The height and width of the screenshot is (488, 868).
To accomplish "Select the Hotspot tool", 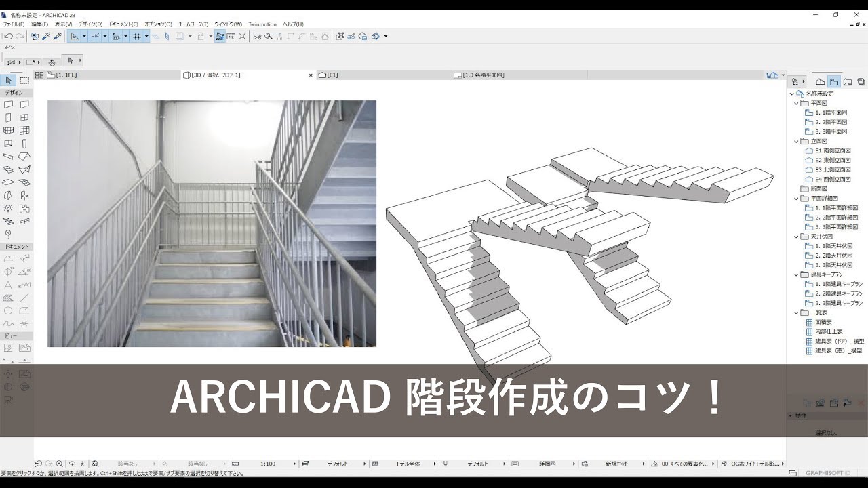I will [x=24, y=323].
